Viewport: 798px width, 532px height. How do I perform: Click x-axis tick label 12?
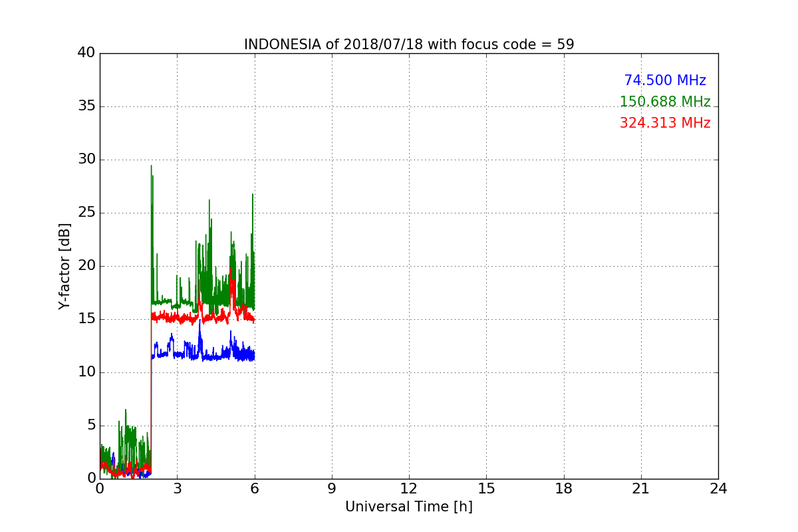[409, 489]
